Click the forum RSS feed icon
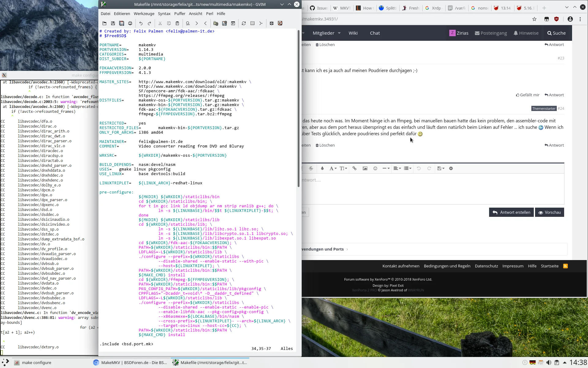This screenshot has height=368, width=588. (566, 266)
